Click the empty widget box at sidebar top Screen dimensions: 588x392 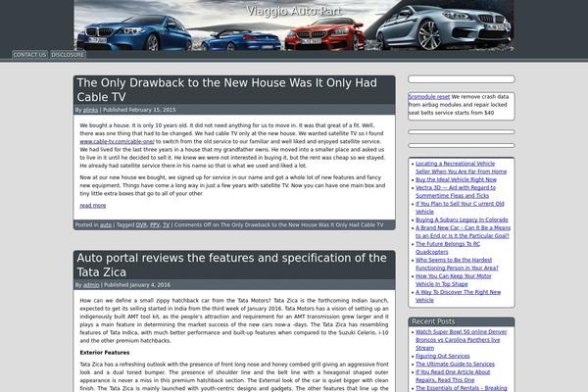(462, 79)
